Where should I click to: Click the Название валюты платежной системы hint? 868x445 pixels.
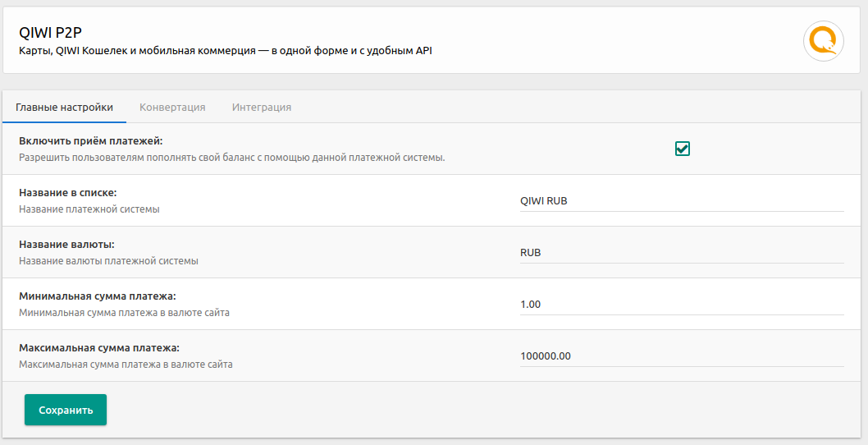tap(108, 261)
